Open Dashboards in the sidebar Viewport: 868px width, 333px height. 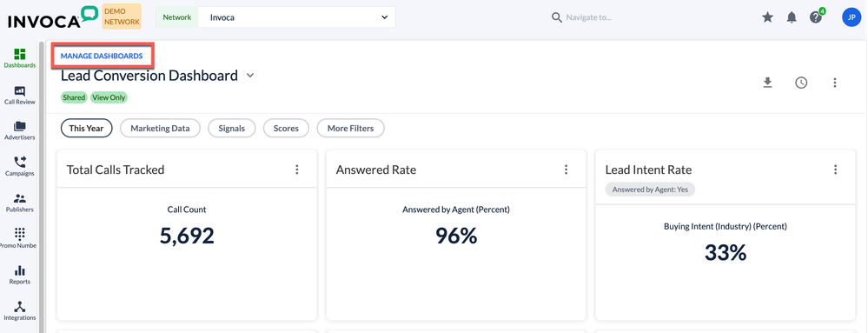click(x=19, y=58)
